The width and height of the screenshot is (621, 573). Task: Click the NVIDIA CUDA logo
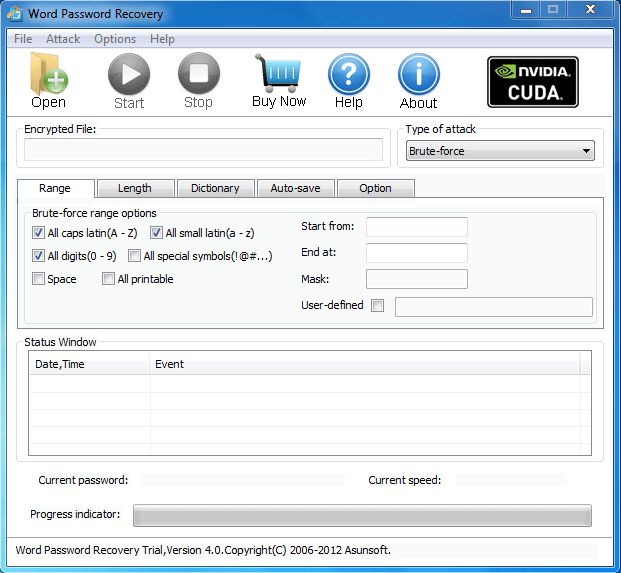[533, 82]
